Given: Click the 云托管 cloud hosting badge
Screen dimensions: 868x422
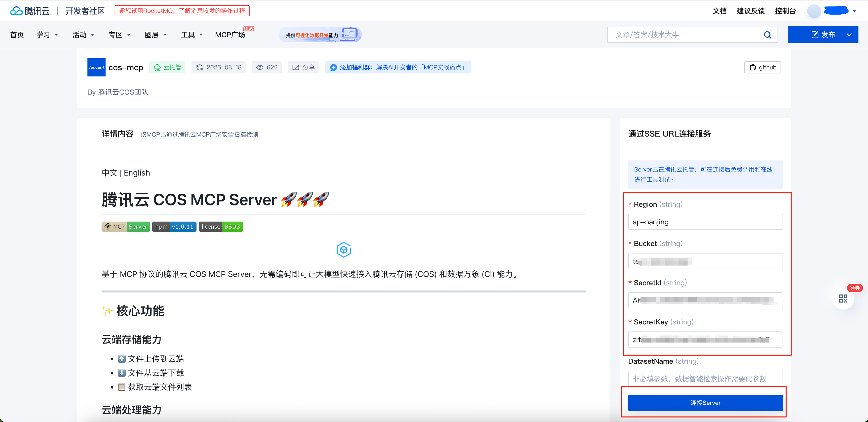Looking at the screenshot, I should pos(167,67).
